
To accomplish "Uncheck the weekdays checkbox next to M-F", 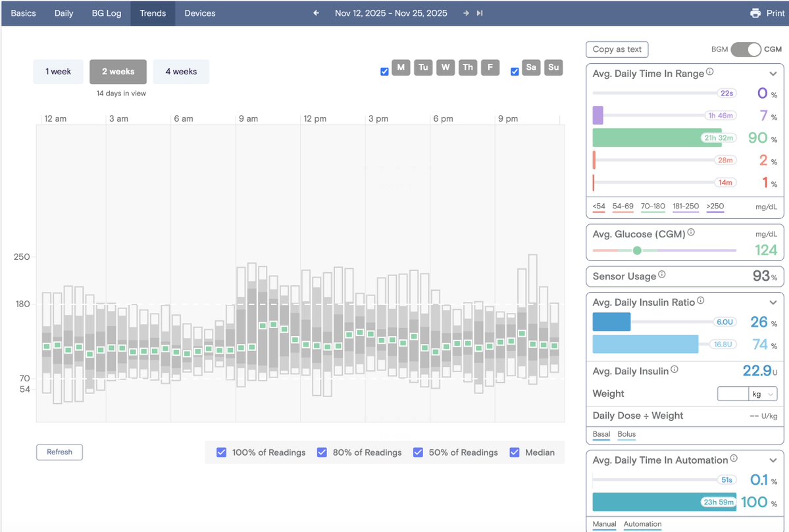I will click(x=384, y=71).
